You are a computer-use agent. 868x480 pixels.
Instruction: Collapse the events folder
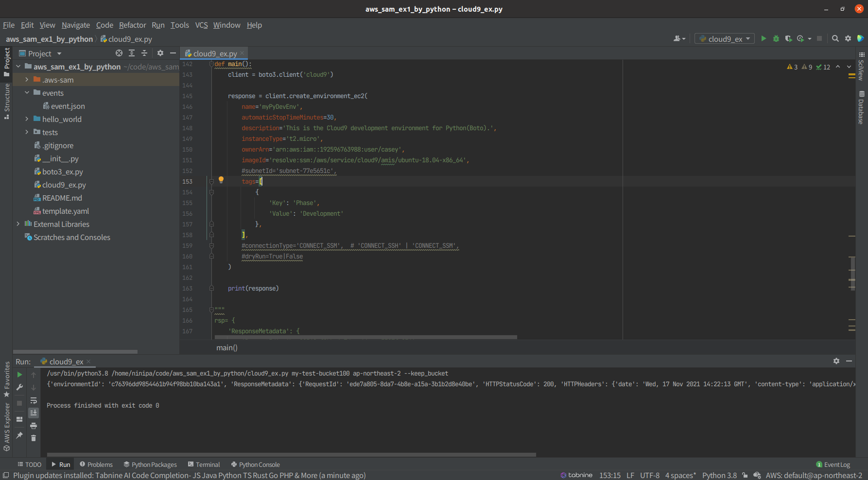(x=27, y=93)
